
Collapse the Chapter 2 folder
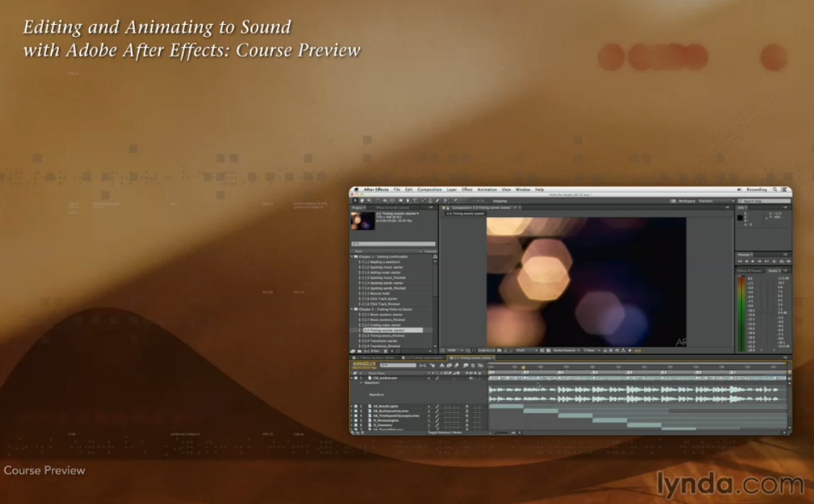pyautogui.click(x=352, y=309)
